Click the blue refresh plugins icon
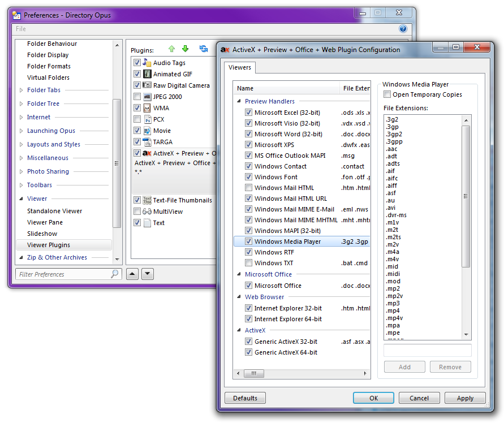504x423 pixels. pos(204,49)
